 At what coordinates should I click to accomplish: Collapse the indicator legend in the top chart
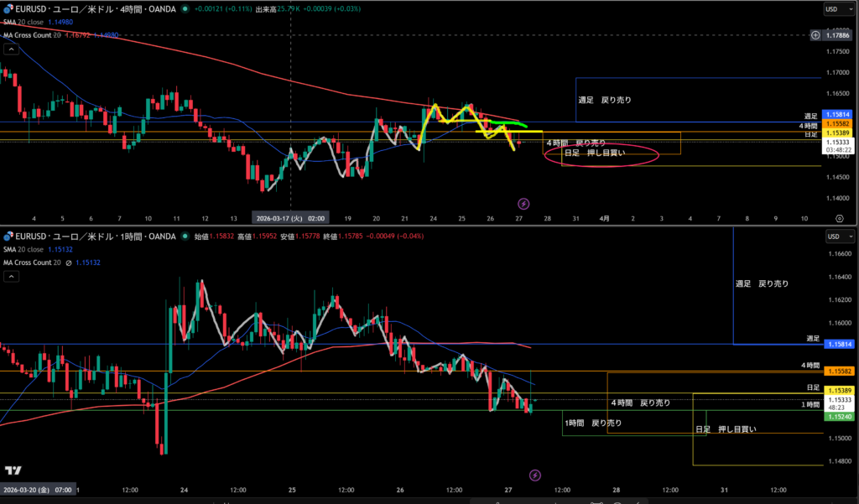point(10,49)
